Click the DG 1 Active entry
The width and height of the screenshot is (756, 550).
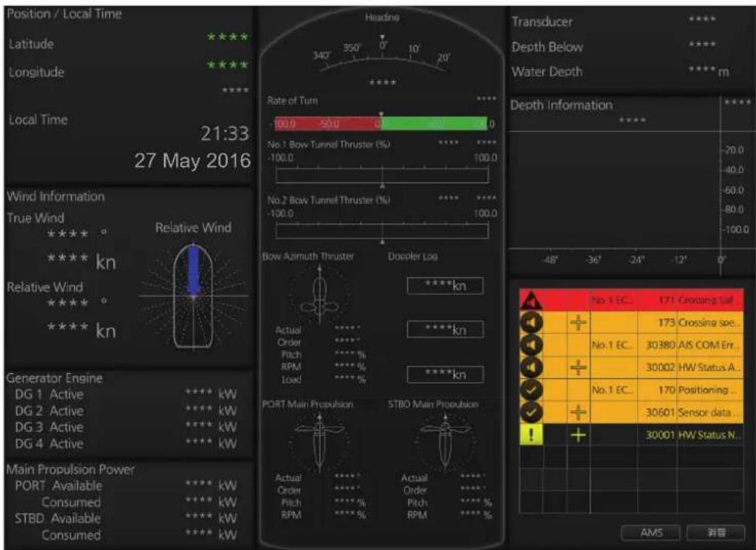49,395
